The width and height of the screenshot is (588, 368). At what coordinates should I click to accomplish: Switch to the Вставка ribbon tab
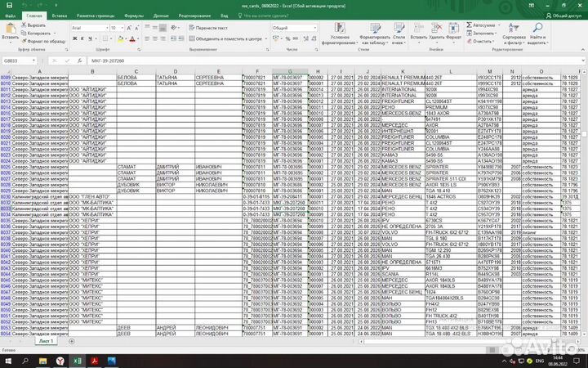click(x=59, y=16)
